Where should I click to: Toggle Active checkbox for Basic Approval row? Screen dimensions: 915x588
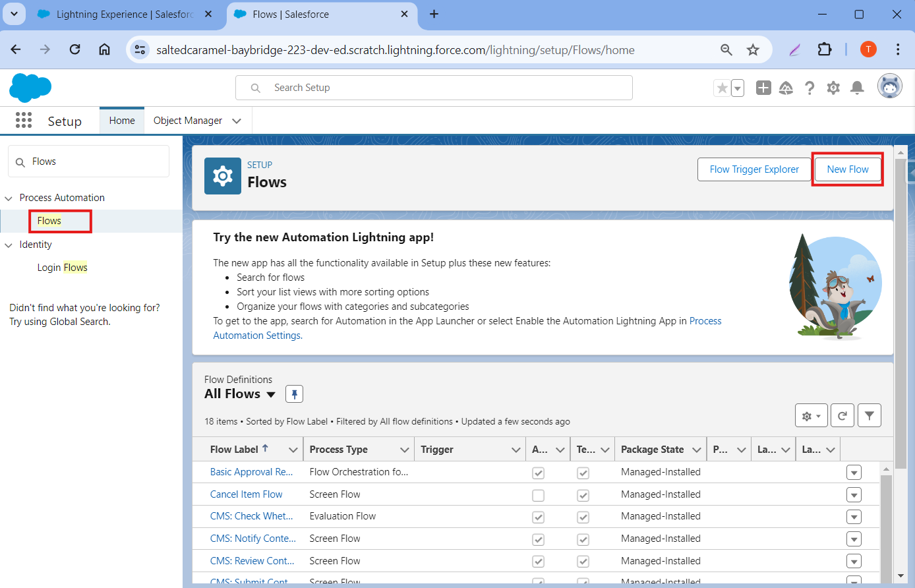(538, 473)
